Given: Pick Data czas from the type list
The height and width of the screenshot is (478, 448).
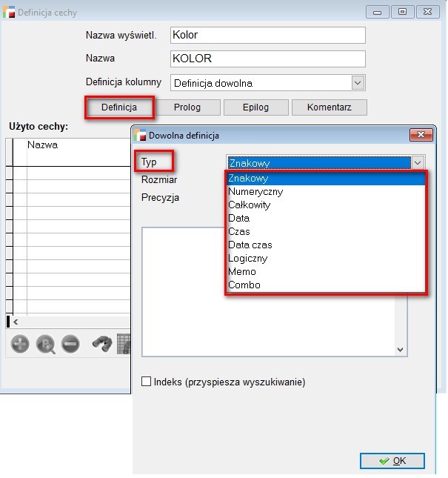Looking at the screenshot, I should tap(326, 245).
